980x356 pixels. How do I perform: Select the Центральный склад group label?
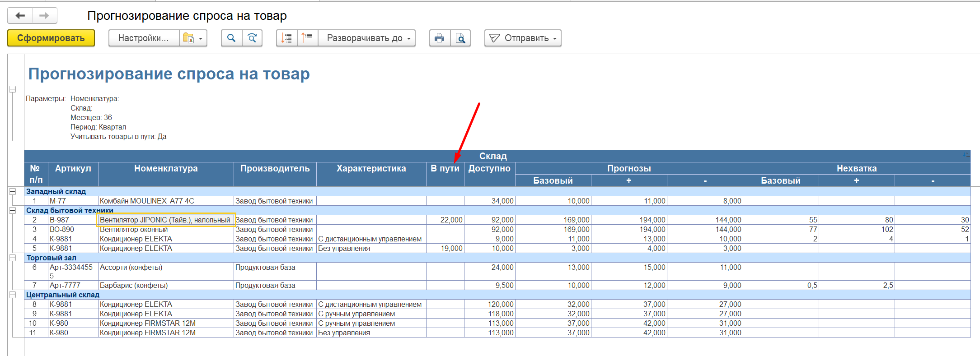coord(62,295)
